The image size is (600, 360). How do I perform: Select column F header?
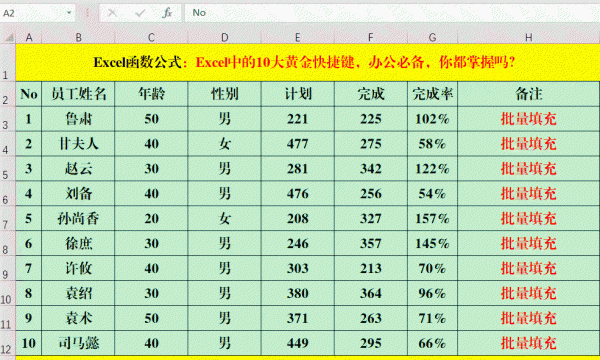[371, 37]
